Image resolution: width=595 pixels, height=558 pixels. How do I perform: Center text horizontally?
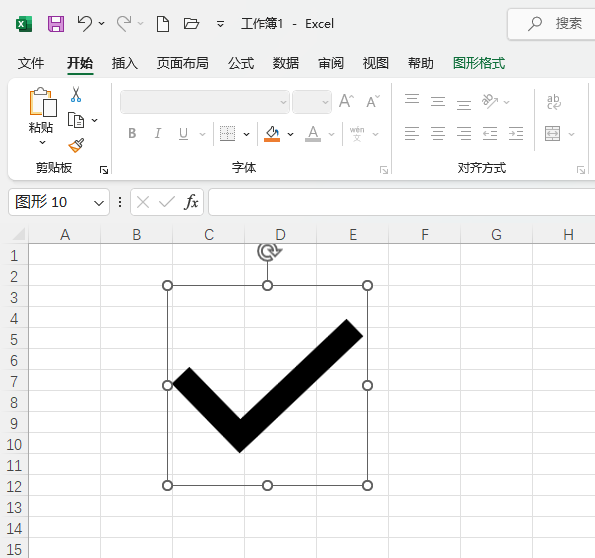pyautogui.click(x=438, y=134)
